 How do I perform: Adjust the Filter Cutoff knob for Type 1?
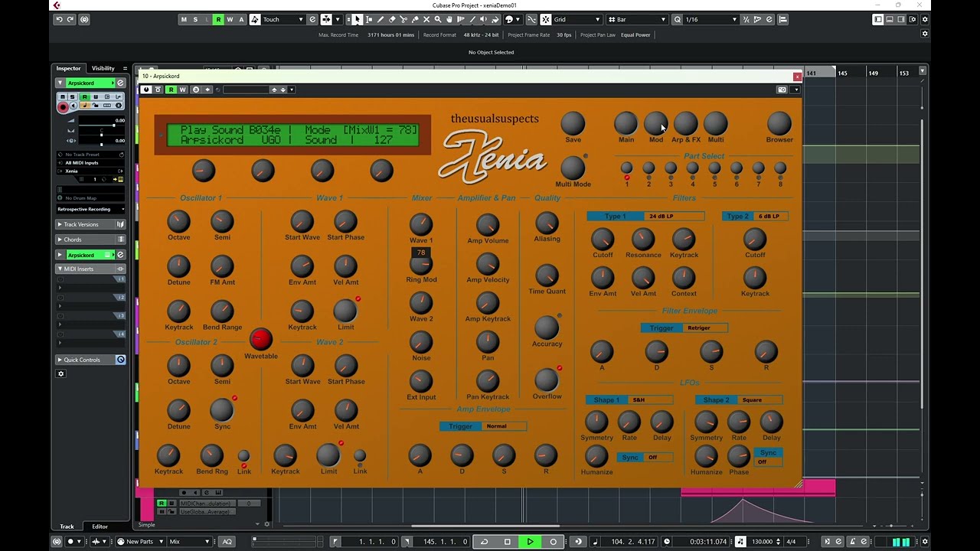(x=603, y=239)
